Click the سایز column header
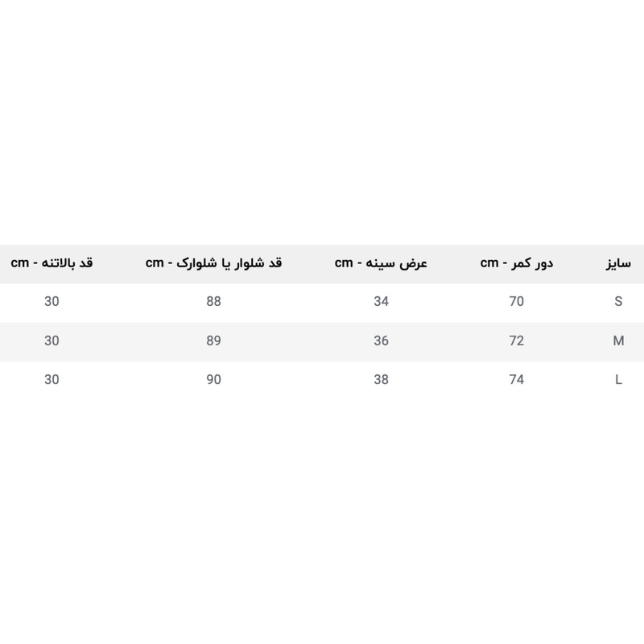 (x=618, y=263)
